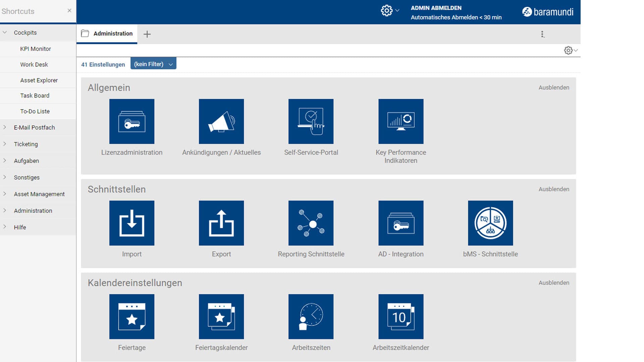Image resolution: width=644 pixels, height=362 pixels.
Task: Hide Kalendereinstellungen section via Ausblenden
Action: pos(554,283)
